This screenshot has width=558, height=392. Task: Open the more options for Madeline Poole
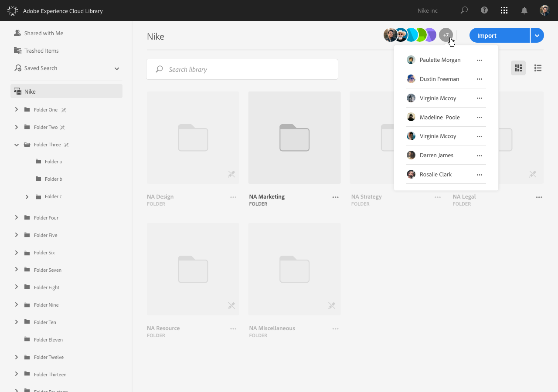coord(480,117)
